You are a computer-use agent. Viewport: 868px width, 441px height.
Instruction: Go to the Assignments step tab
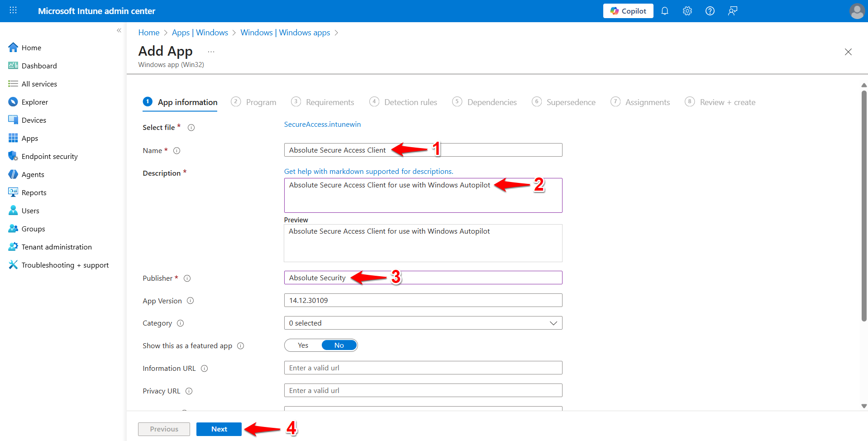(640, 102)
